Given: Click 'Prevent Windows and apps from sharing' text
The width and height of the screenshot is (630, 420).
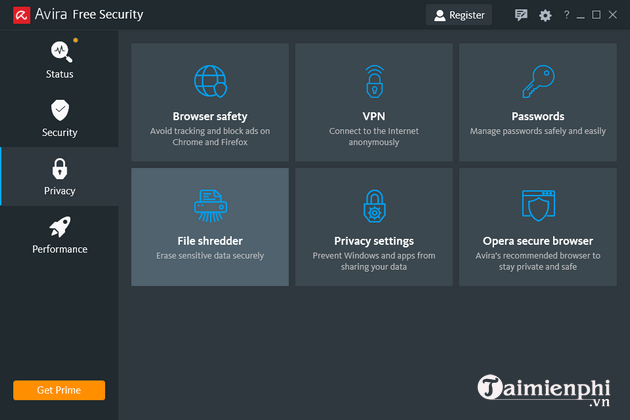Looking at the screenshot, I should click(x=374, y=261).
